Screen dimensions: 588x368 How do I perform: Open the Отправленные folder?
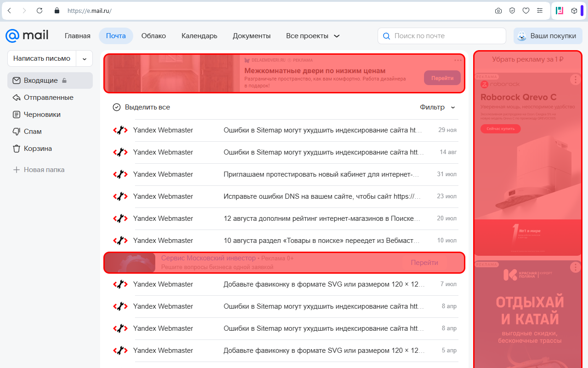click(x=50, y=98)
